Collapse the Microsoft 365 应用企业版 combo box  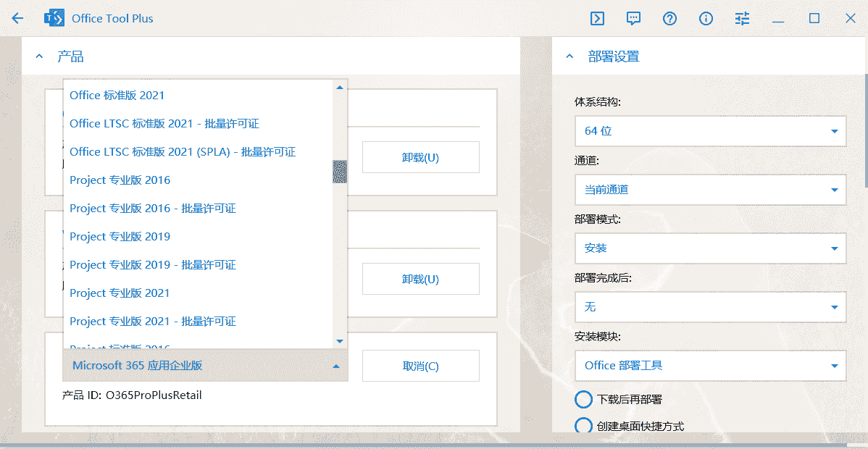(205, 366)
